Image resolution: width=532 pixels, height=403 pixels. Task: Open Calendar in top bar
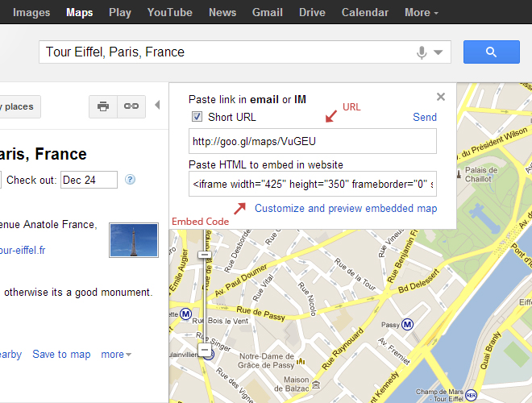click(365, 13)
